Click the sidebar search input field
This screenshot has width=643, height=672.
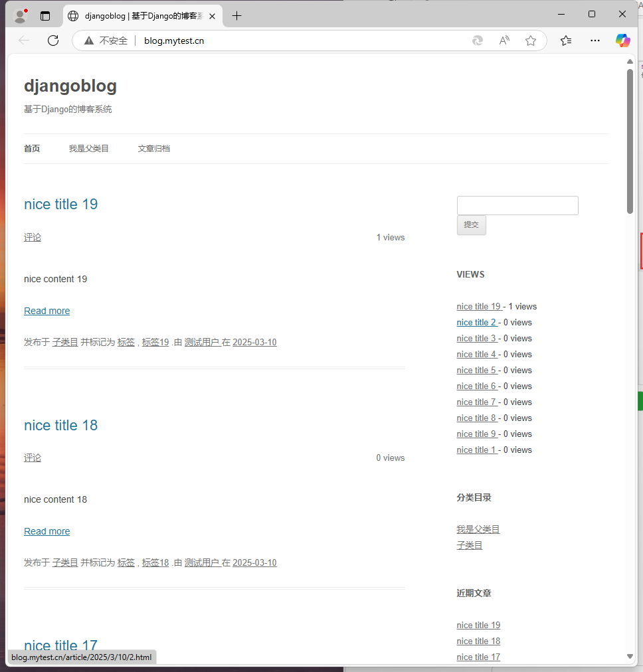tap(517, 206)
